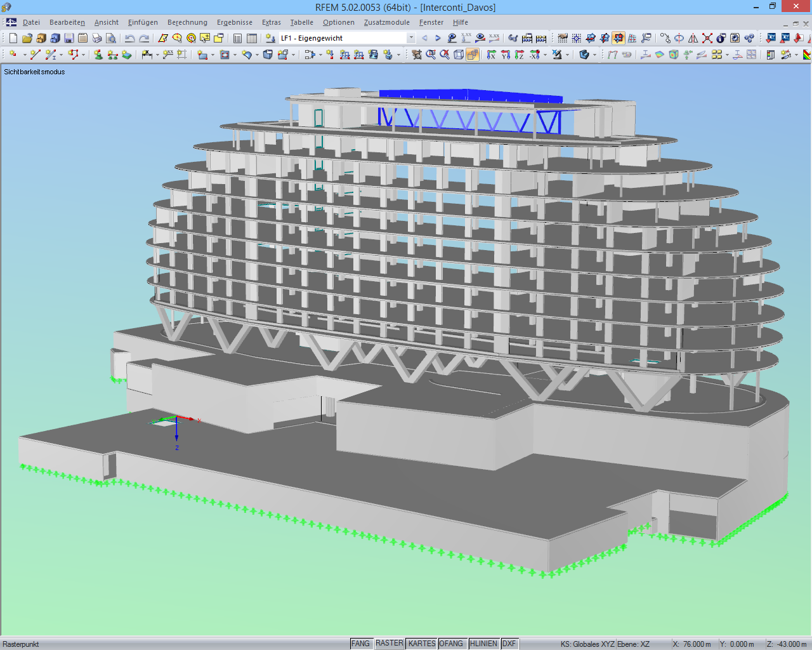Open the render mode dropdown arrow

(594, 55)
